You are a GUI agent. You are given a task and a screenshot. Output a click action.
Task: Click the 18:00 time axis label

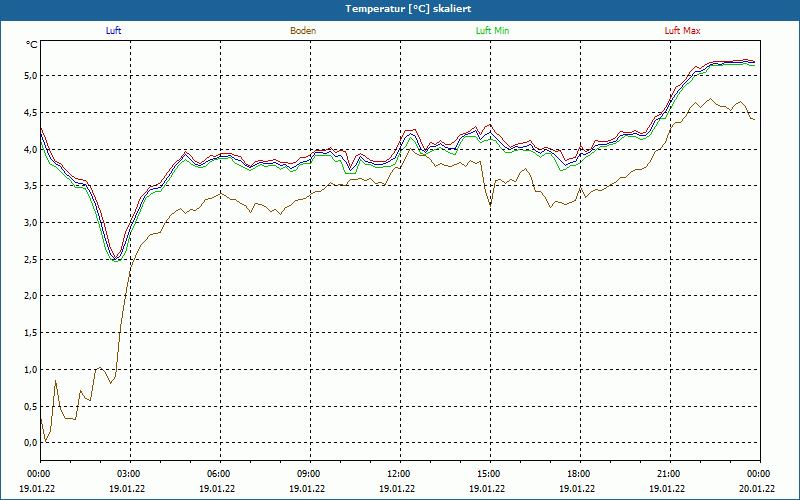coord(580,474)
